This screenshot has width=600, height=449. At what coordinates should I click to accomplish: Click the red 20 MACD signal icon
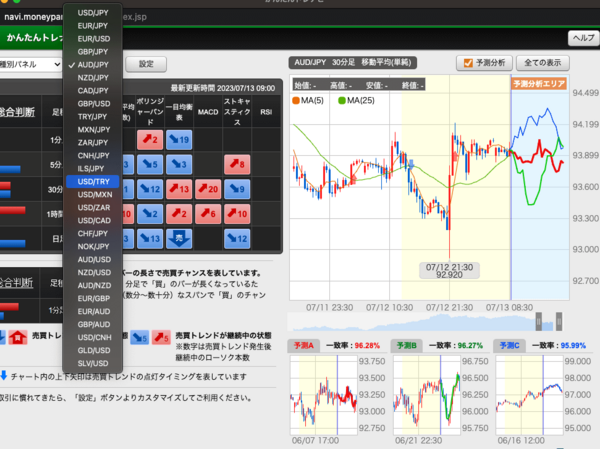(x=208, y=188)
